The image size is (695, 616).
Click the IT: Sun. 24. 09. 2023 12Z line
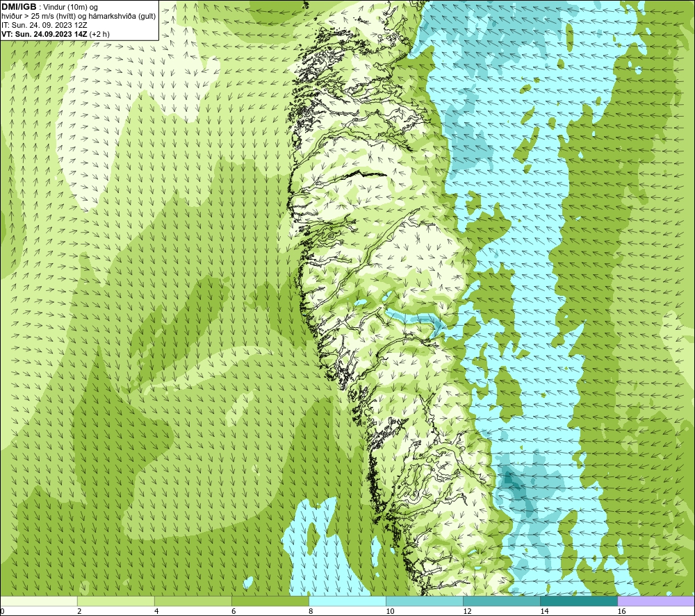tap(44, 25)
